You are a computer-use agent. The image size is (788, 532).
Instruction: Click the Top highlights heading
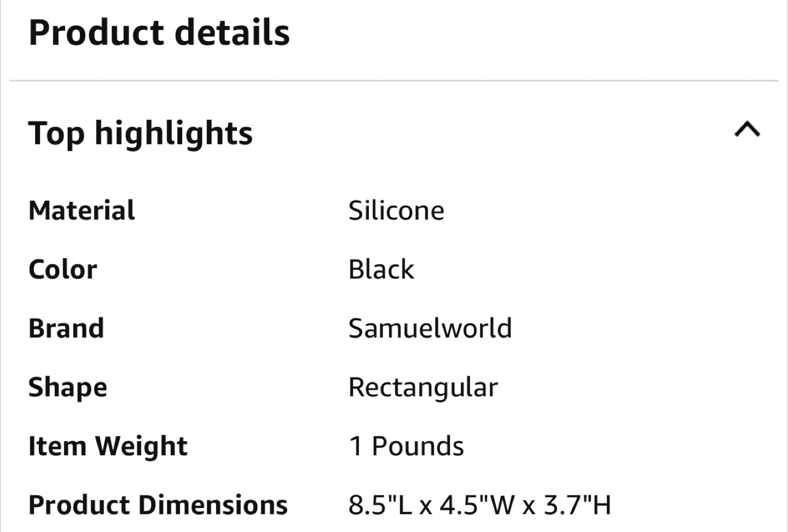click(140, 133)
